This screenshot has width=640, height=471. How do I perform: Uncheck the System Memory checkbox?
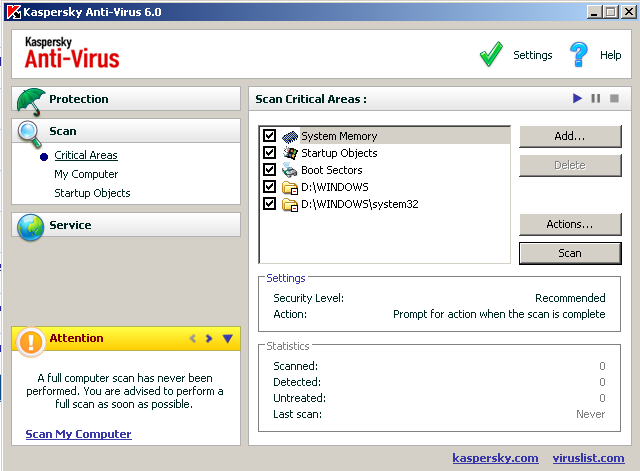269,136
